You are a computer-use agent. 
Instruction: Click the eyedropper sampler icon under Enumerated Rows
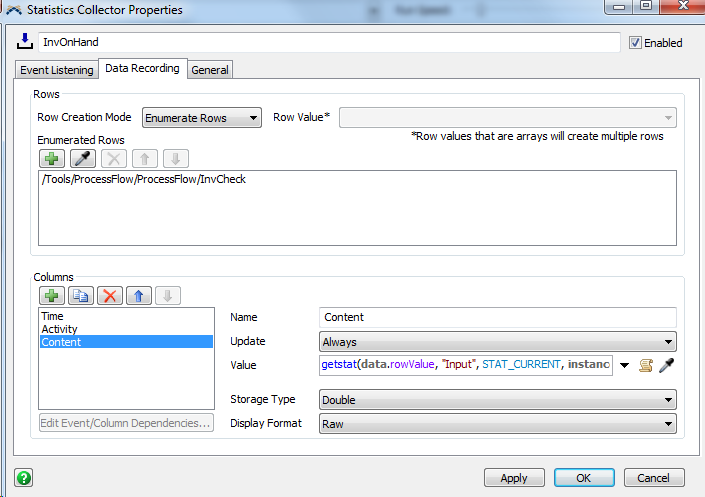coord(84,158)
